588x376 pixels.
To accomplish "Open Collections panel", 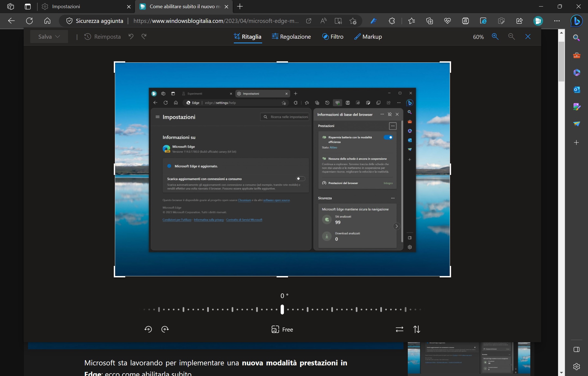I will (x=430, y=21).
